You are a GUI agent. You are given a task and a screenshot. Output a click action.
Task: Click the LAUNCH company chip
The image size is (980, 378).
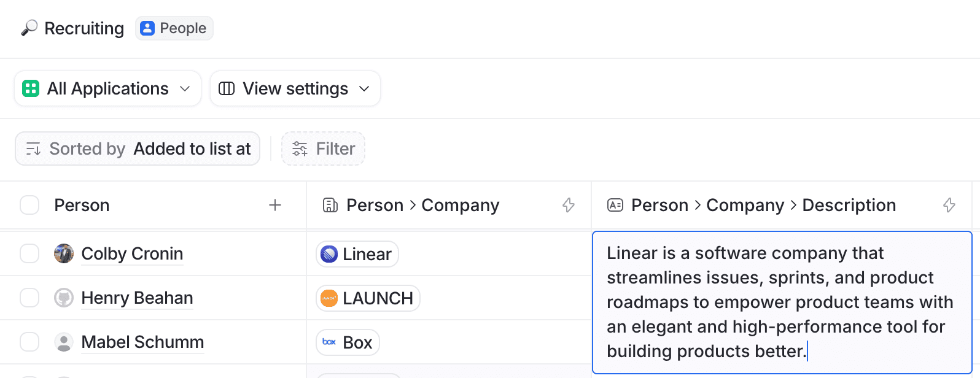(368, 298)
